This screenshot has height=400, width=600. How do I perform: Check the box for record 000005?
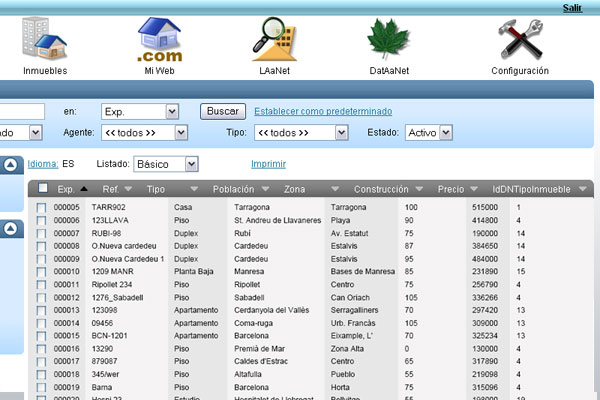tap(42, 207)
